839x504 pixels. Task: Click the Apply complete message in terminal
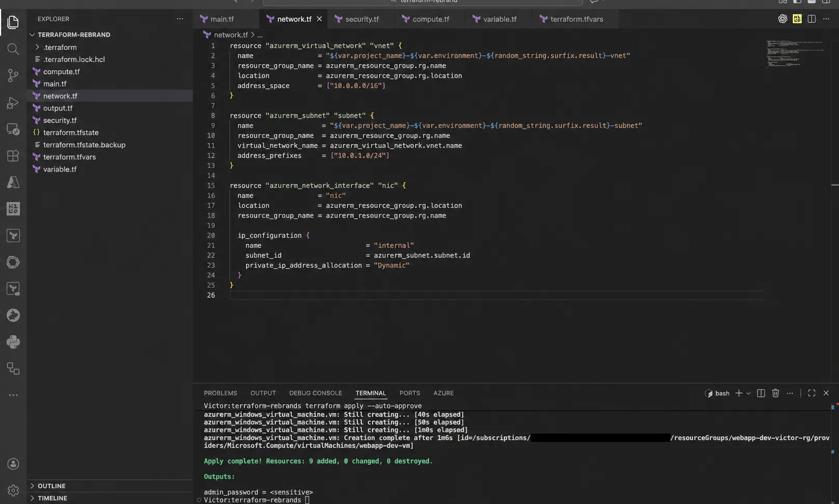point(318,461)
